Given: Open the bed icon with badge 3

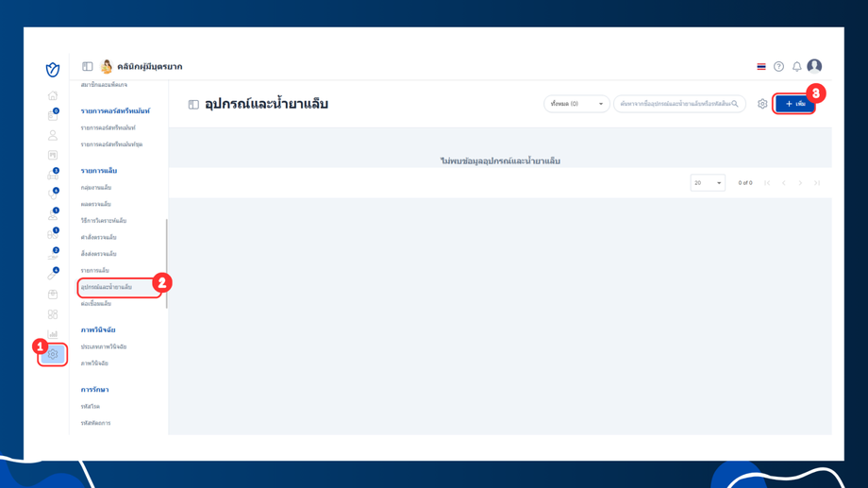Looking at the screenshot, I should click(x=53, y=175).
